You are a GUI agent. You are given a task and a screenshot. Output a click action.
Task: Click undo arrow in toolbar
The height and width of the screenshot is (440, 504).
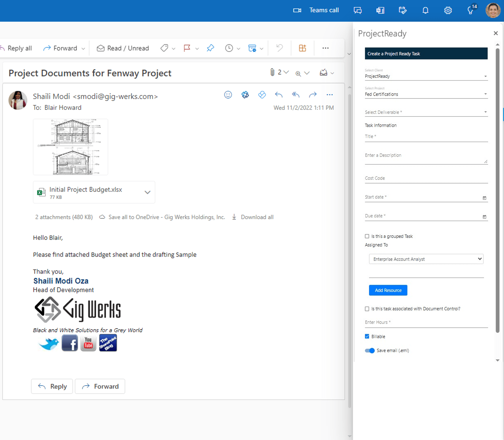pyautogui.click(x=279, y=48)
